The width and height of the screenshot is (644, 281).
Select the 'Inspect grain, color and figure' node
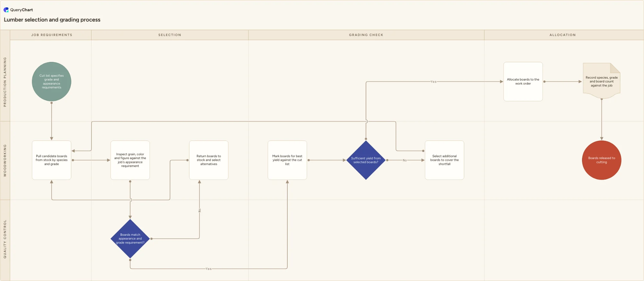[x=130, y=160]
